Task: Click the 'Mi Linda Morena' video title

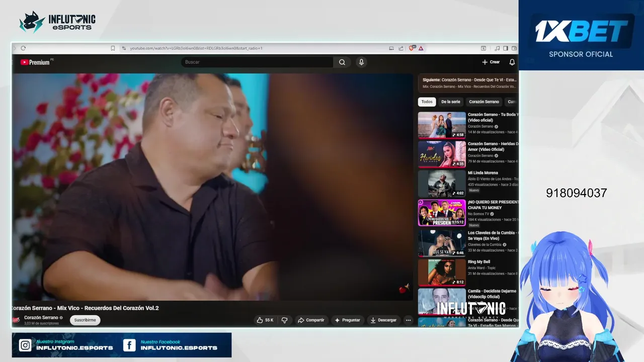Action: pyautogui.click(x=483, y=173)
